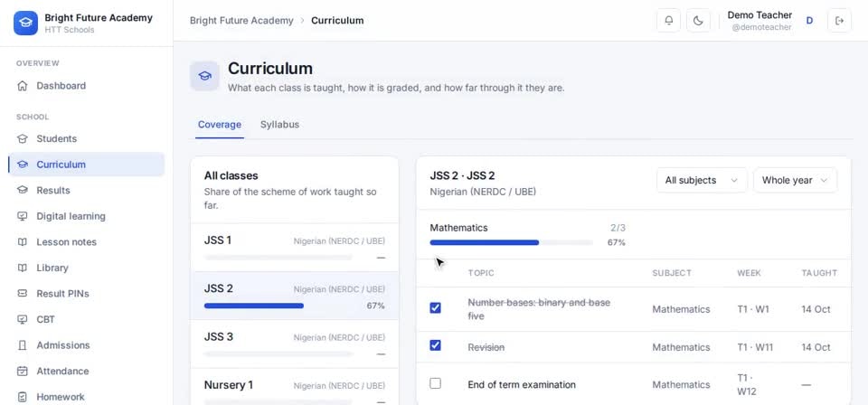Click the Homework clipboard icon
Screen dimensions: 868x405
[22, 397]
